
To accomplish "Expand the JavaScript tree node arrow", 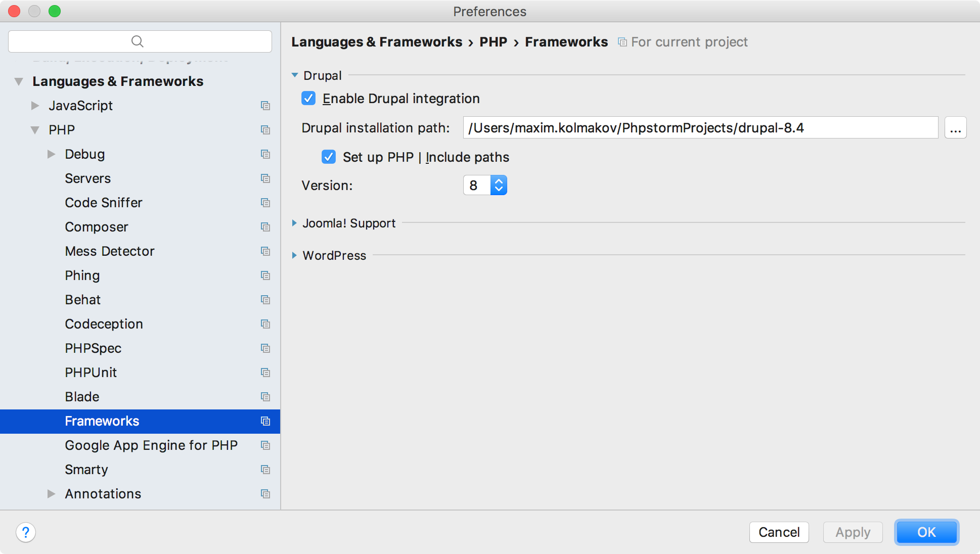I will tap(35, 106).
